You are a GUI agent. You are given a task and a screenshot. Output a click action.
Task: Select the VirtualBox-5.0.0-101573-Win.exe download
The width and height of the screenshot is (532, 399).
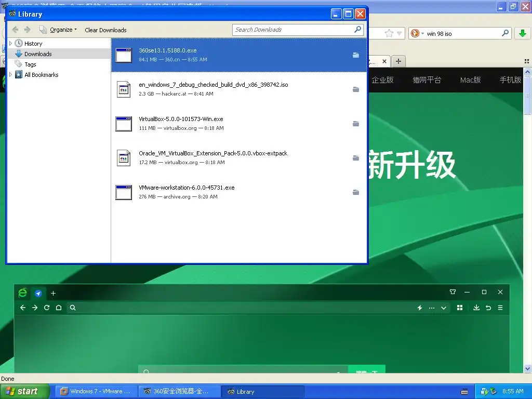(239, 124)
